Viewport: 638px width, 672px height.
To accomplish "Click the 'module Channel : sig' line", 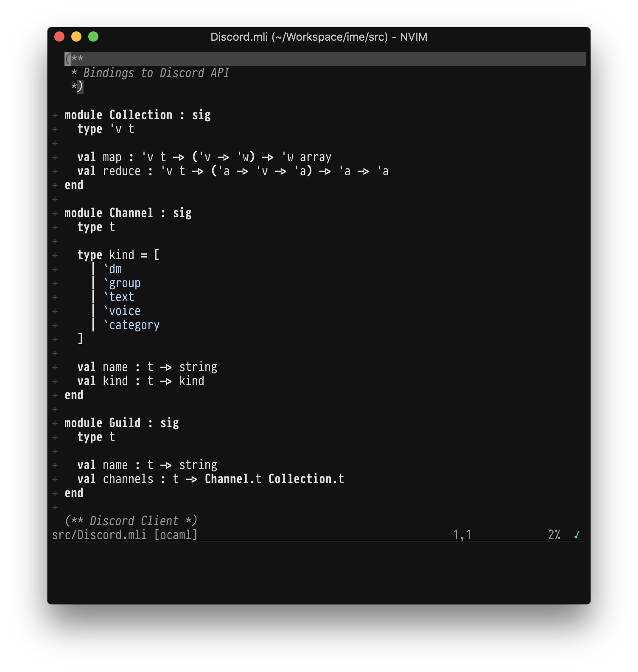I will click(x=128, y=213).
